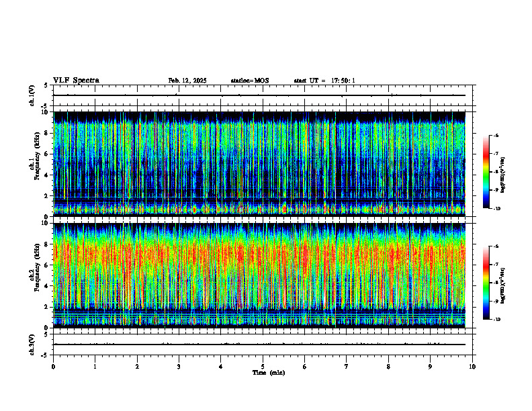Viewport: 532px width, 411px height.
Task: Click the ch.1 colorbar "-6" label
Action: point(496,135)
